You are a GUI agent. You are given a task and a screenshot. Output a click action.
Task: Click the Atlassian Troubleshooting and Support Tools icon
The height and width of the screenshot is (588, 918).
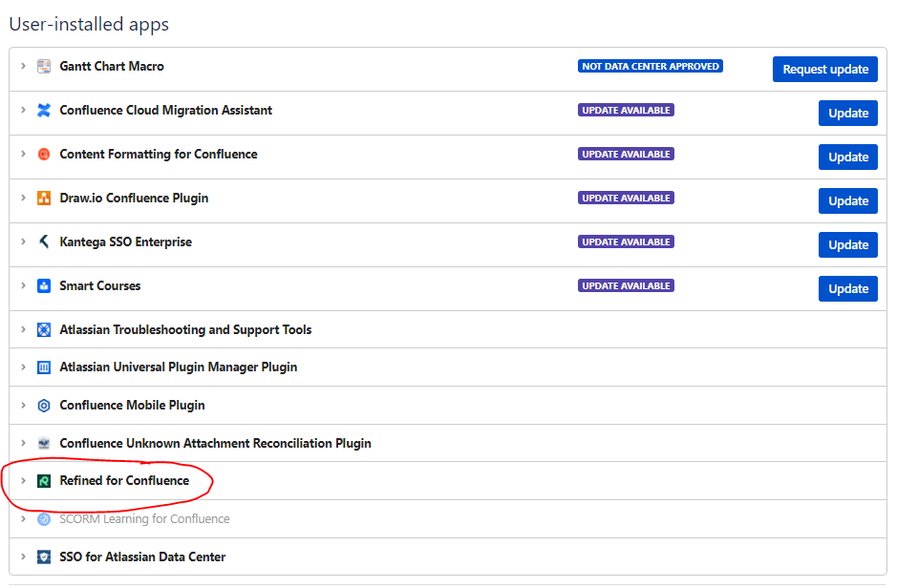[x=44, y=329]
